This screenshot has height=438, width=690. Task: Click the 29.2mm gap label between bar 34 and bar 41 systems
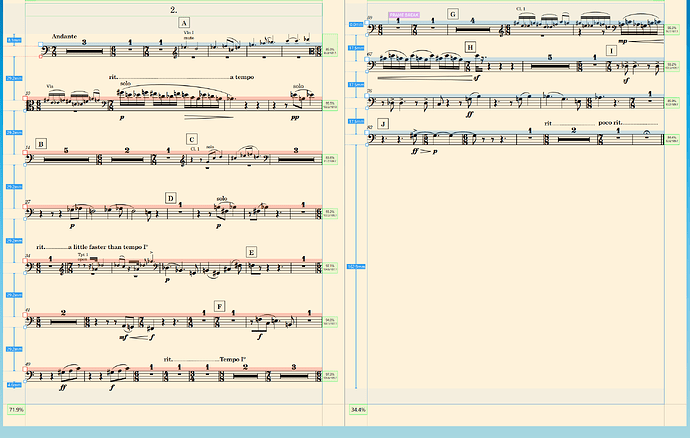(x=14, y=295)
